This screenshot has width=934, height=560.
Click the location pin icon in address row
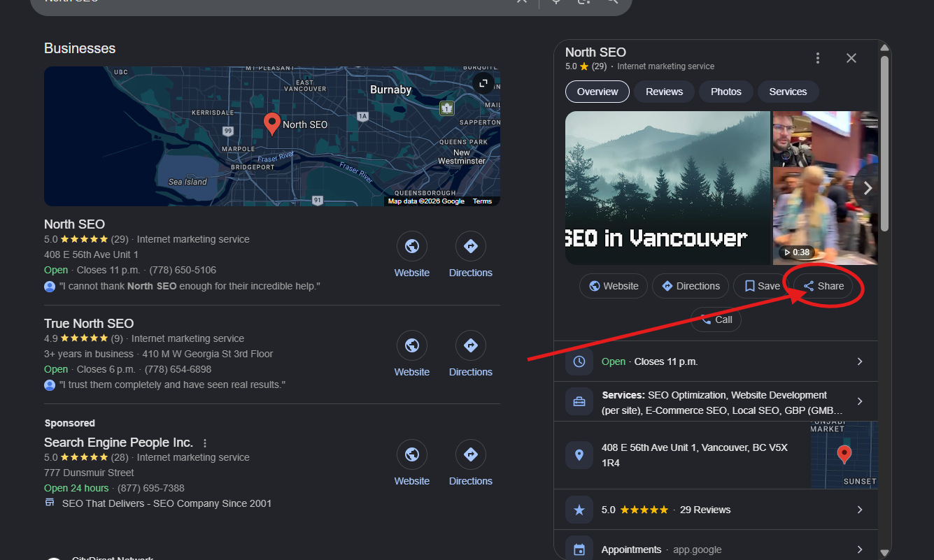(x=579, y=455)
